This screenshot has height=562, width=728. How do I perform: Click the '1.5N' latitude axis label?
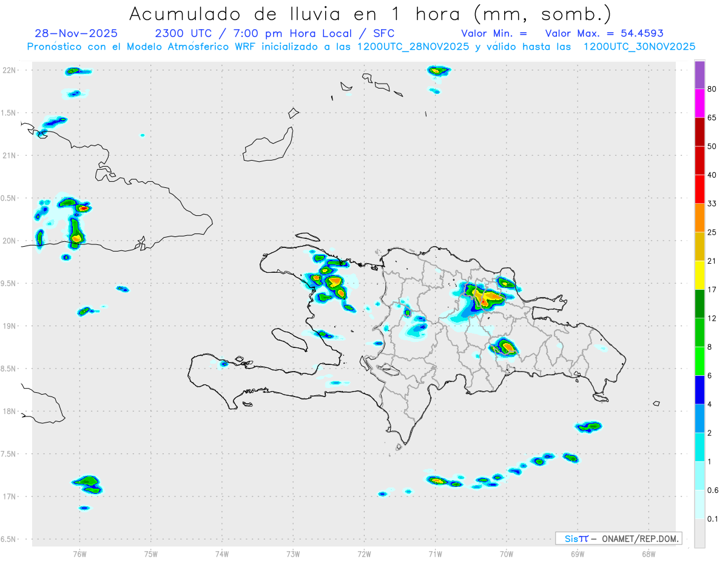(9, 113)
